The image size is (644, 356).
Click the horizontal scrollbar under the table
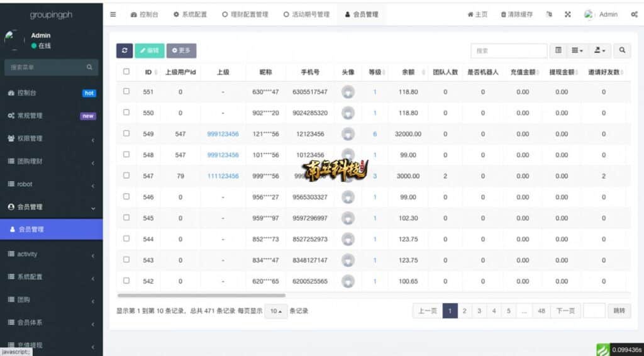point(201,295)
